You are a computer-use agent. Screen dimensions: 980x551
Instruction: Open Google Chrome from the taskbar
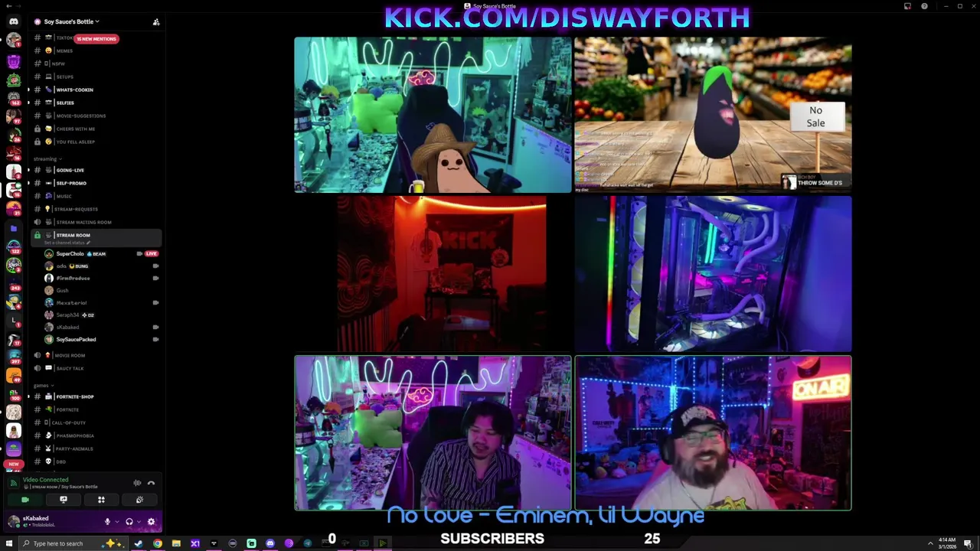(158, 543)
